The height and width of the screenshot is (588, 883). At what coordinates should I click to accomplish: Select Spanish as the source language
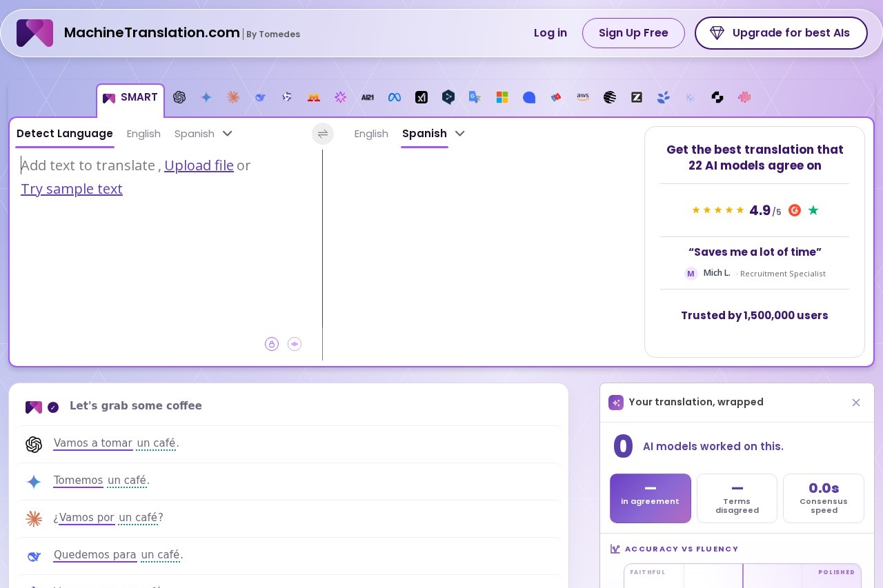tap(195, 134)
